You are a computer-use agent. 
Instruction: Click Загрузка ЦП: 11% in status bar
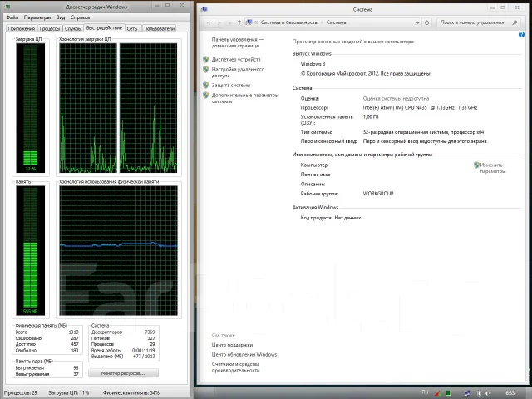tap(68, 392)
